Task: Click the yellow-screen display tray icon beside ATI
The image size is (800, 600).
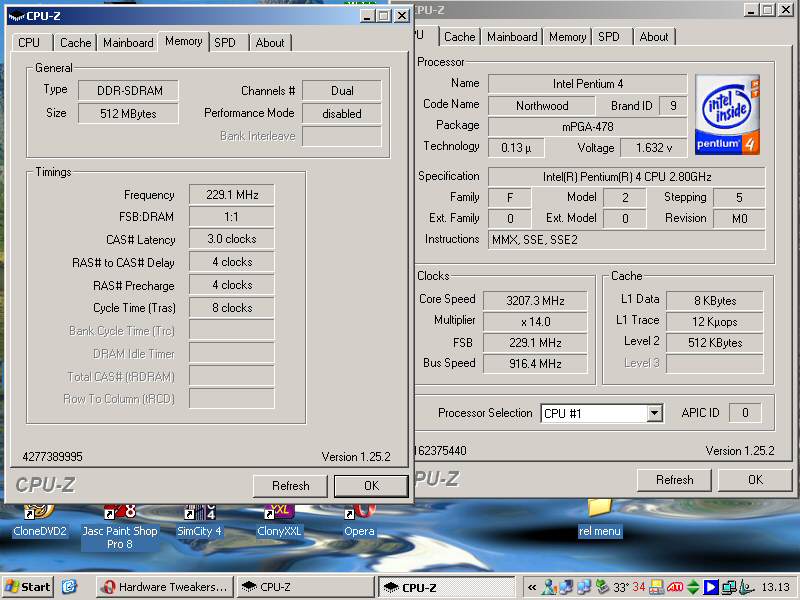Action: pos(657,587)
